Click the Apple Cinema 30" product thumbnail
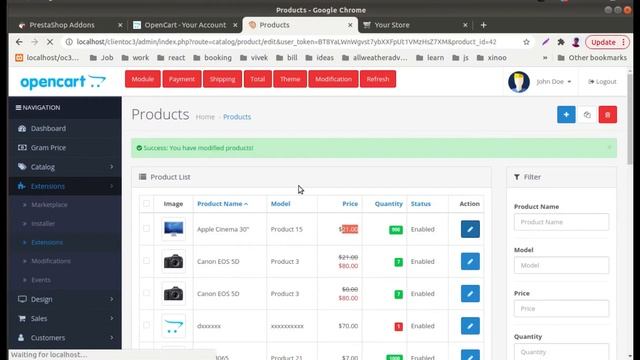The height and width of the screenshot is (360, 640). 173,229
